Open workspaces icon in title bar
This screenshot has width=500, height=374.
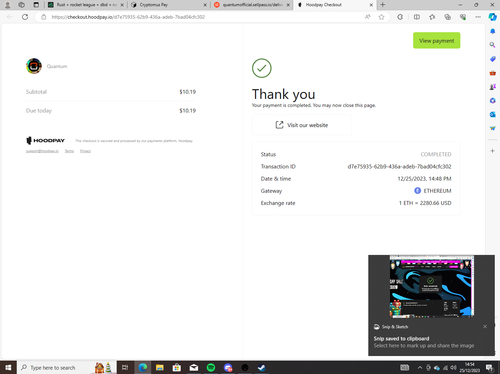[22, 5]
